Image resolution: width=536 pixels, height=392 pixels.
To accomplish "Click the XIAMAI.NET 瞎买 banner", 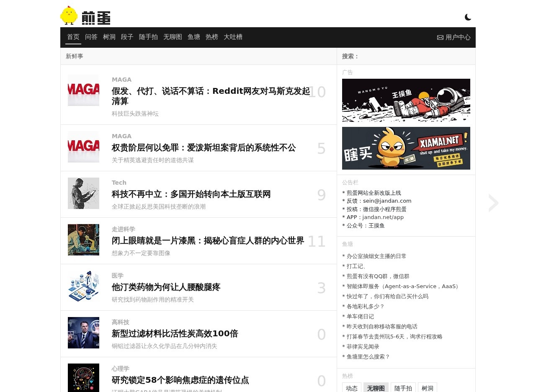I will [406, 148].
